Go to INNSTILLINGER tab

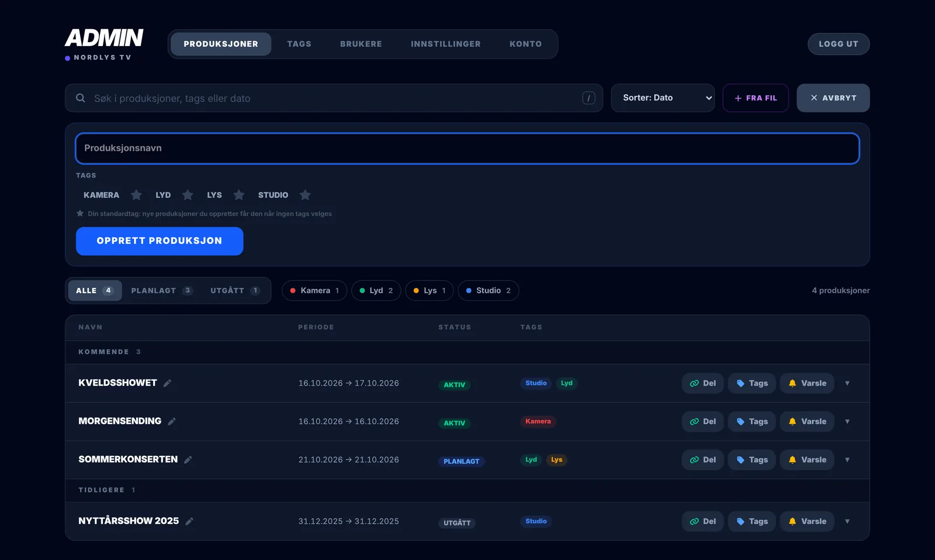pos(446,44)
